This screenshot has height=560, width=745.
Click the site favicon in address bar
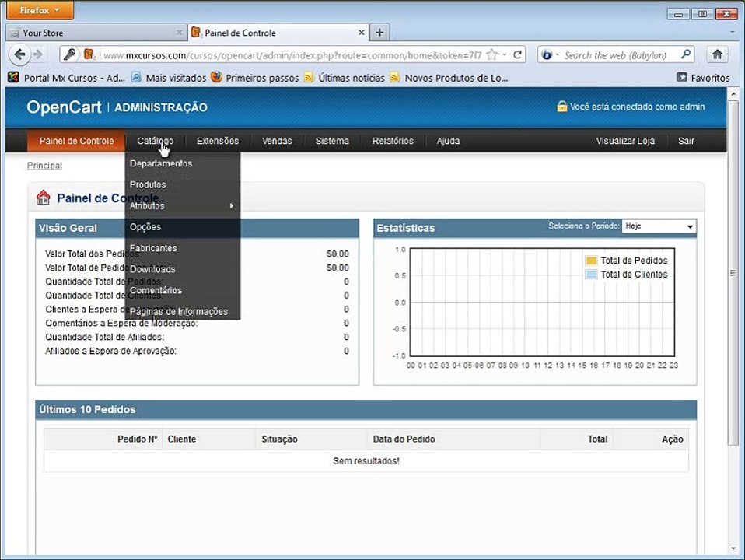[x=89, y=54]
